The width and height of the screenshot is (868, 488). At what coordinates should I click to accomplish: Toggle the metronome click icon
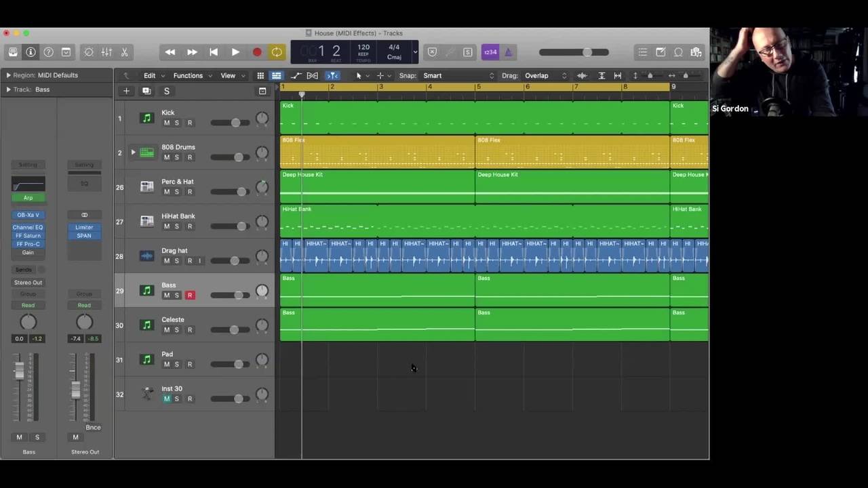509,52
